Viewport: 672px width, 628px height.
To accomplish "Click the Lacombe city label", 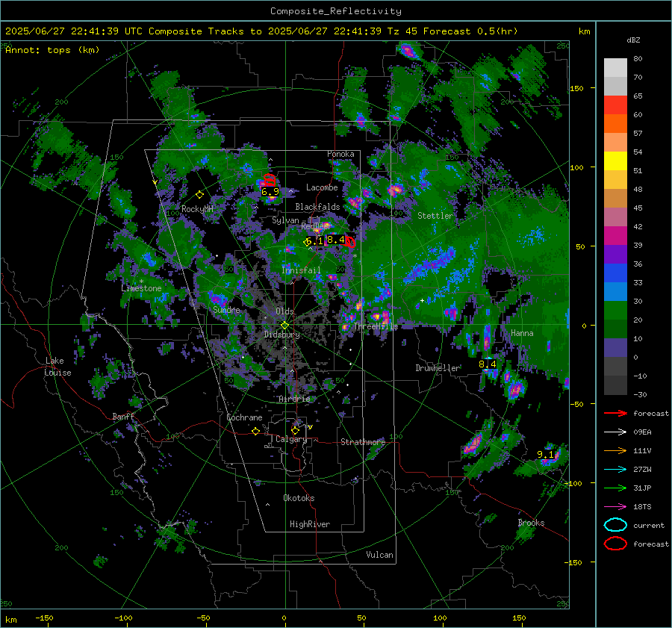I will 322,187.
